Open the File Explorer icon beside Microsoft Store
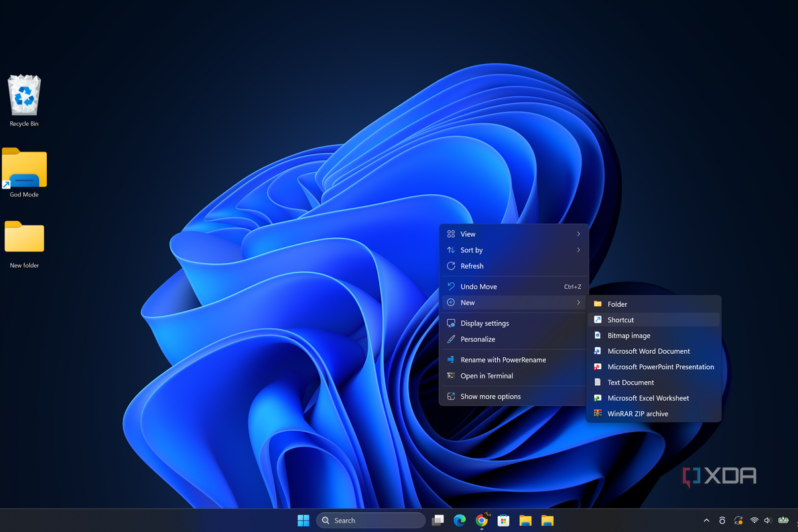 pos(525,521)
